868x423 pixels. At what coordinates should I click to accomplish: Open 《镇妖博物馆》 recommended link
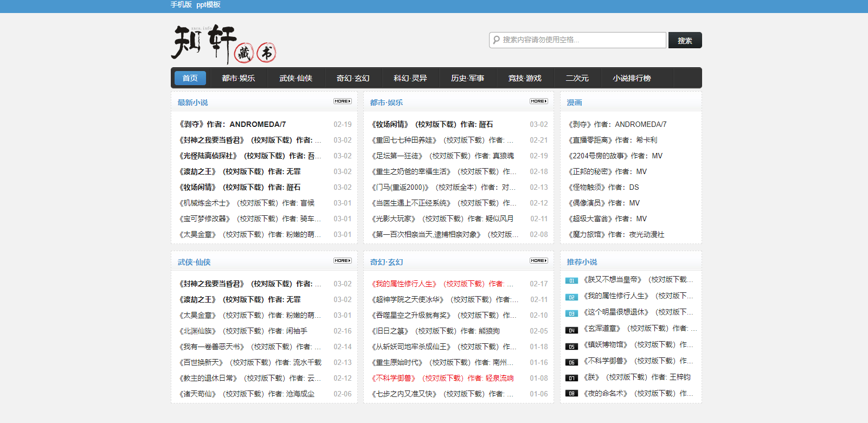tap(638, 344)
